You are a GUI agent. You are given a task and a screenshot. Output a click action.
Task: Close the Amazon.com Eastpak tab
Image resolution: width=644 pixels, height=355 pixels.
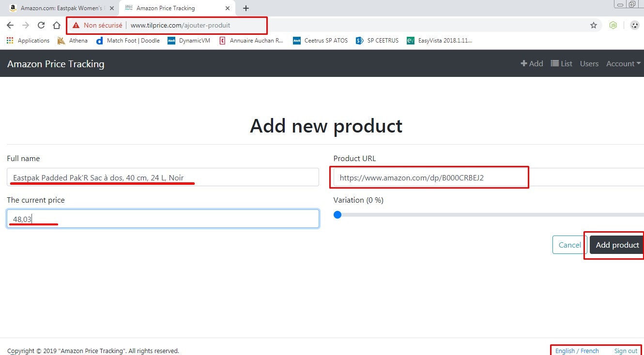(x=111, y=8)
